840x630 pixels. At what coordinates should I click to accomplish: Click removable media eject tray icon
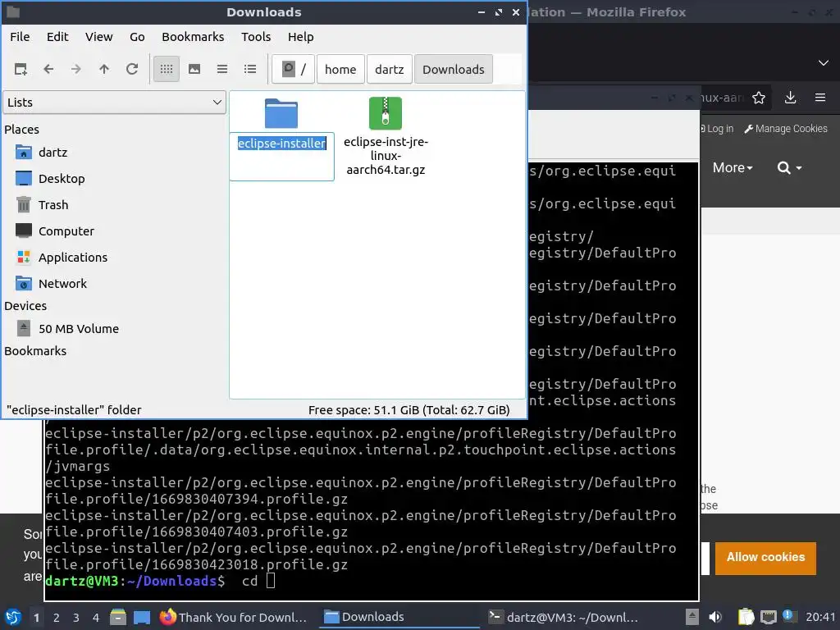pos(692,617)
